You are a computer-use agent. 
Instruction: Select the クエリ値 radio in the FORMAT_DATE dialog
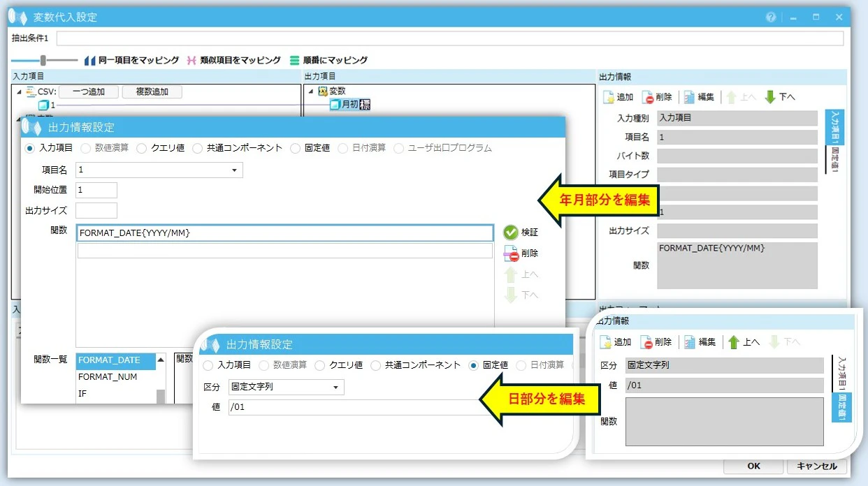(142, 148)
